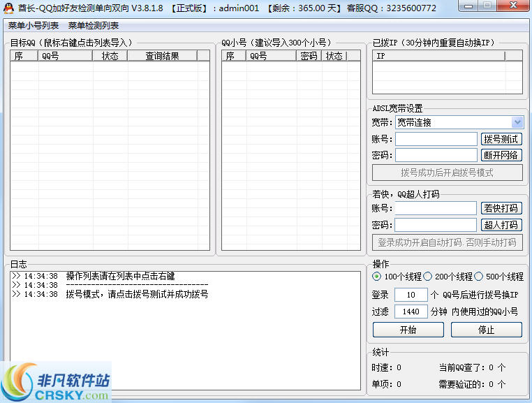Click the 拨号测试 button
This screenshot has height=403, width=532.
click(501, 139)
